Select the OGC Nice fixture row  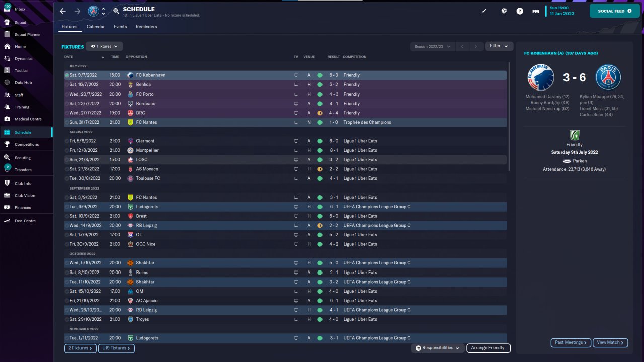click(x=285, y=244)
